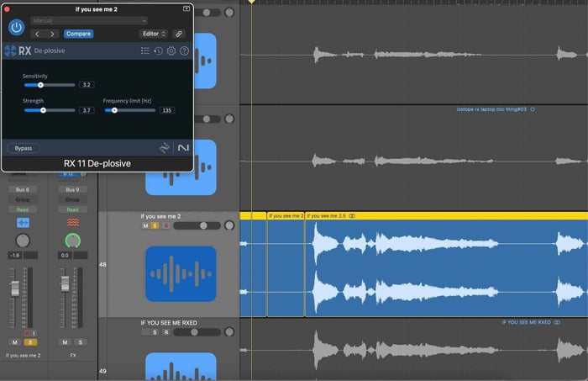
Task: Click green pan knob on FX strip
Action: pyautogui.click(x=73, y=241)
